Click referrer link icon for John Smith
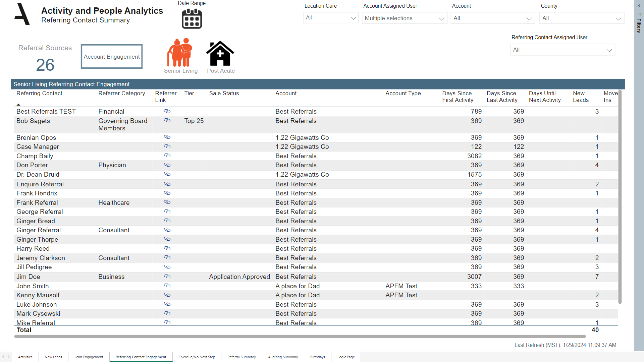The width and height of the screenshot is (644, 362). coord(167,286)
